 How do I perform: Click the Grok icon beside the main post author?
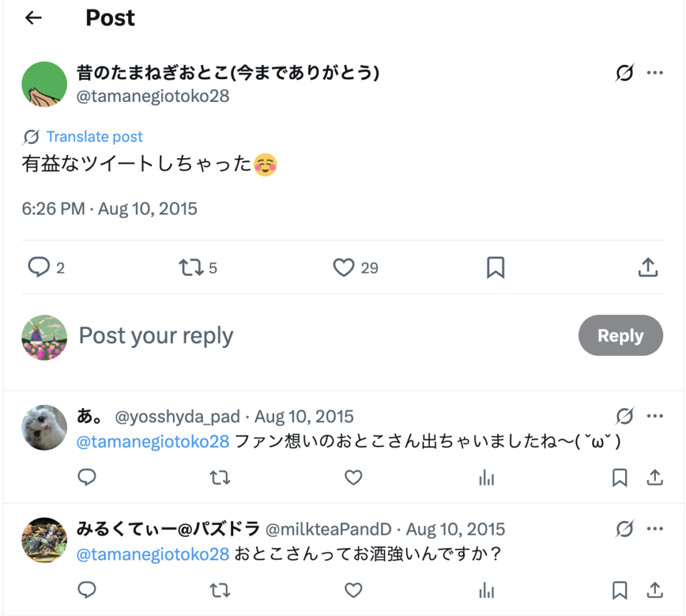tap(624, 73)
